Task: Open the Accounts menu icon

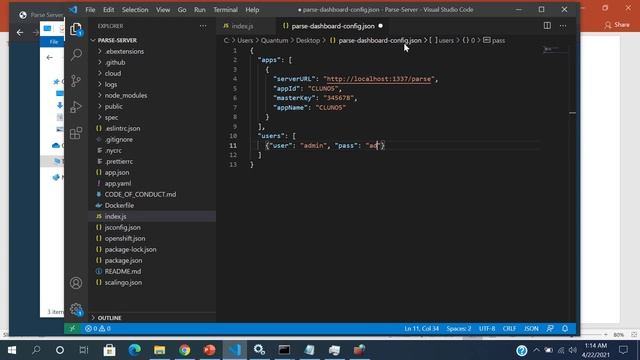Action: pos(76,283)
